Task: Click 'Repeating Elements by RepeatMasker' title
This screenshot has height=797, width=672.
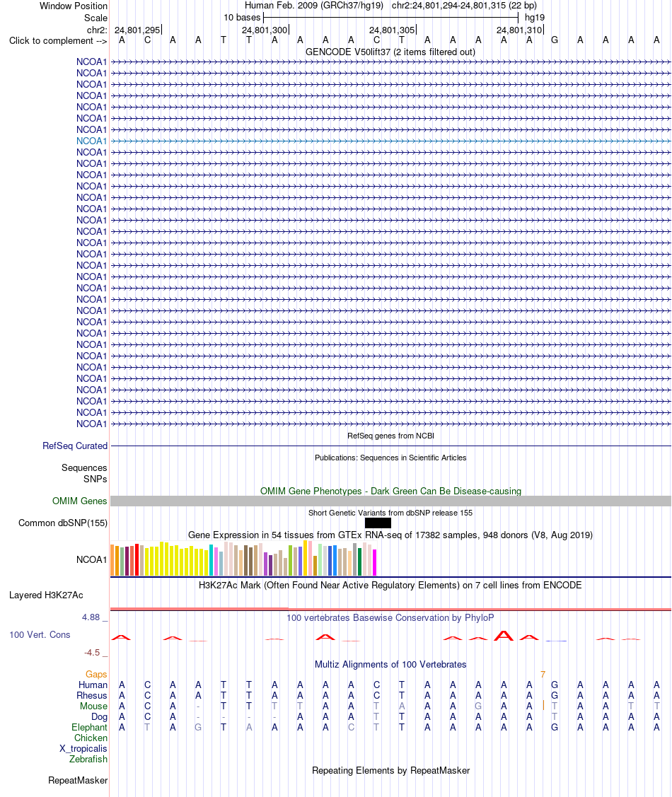Action: (390, 771)
